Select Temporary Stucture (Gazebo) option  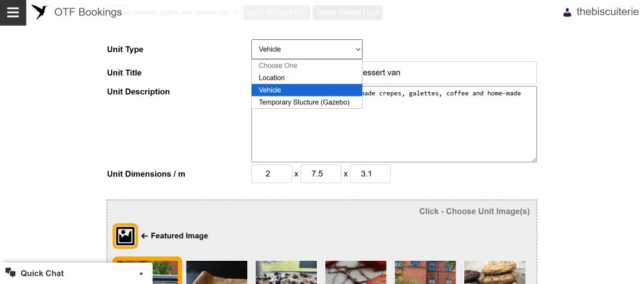pyautogui.click(x=307, y=102)
